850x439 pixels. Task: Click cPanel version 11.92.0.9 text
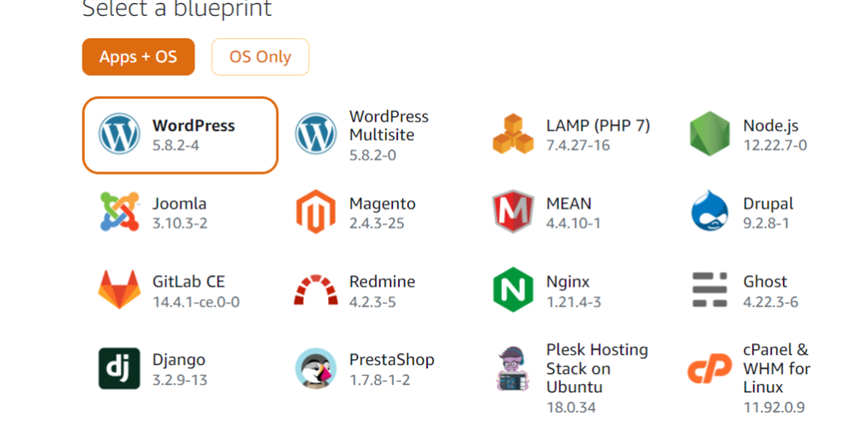[774, 407]
